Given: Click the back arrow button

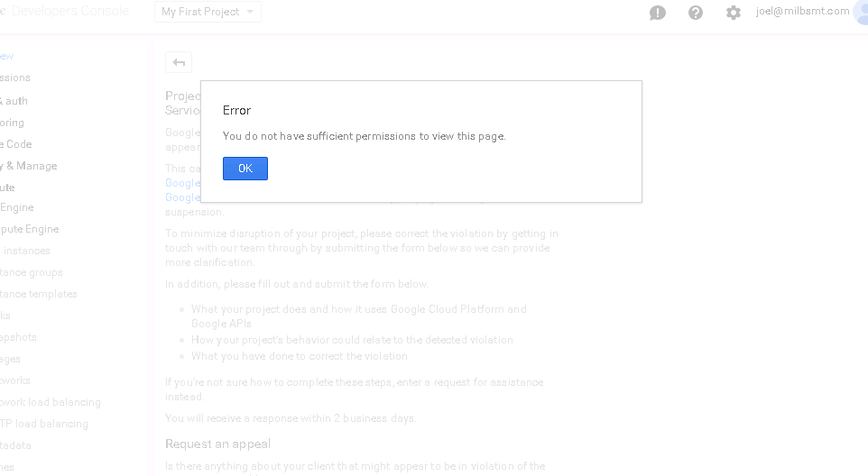Looking at the screenshot, I should pos(179,62).
